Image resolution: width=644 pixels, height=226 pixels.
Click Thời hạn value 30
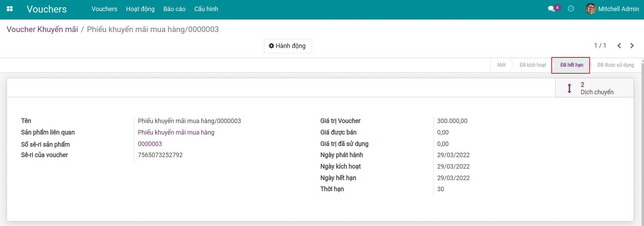point(441,189)
